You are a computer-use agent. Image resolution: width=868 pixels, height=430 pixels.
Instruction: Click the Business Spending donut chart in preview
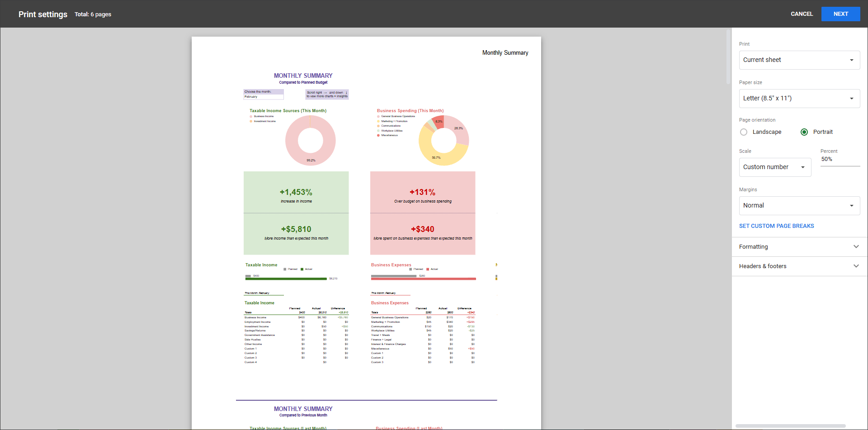[x=443, y=140]
